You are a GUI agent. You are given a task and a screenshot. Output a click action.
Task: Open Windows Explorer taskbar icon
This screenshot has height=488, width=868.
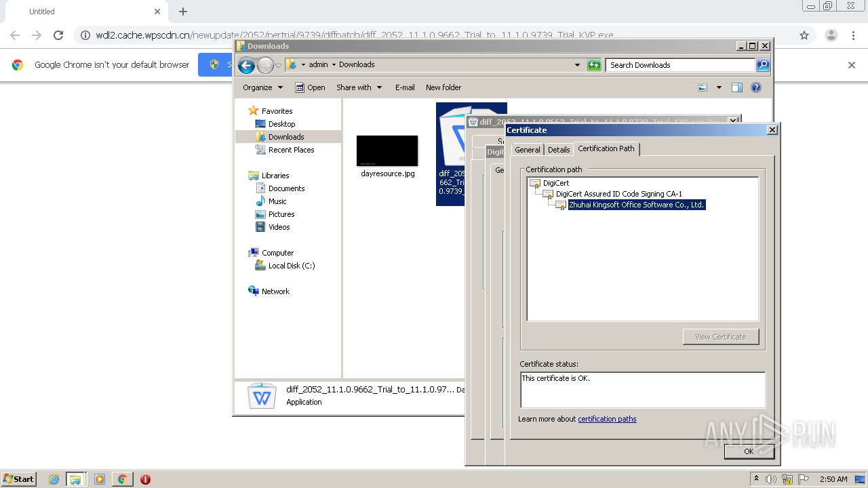(75, 479)
